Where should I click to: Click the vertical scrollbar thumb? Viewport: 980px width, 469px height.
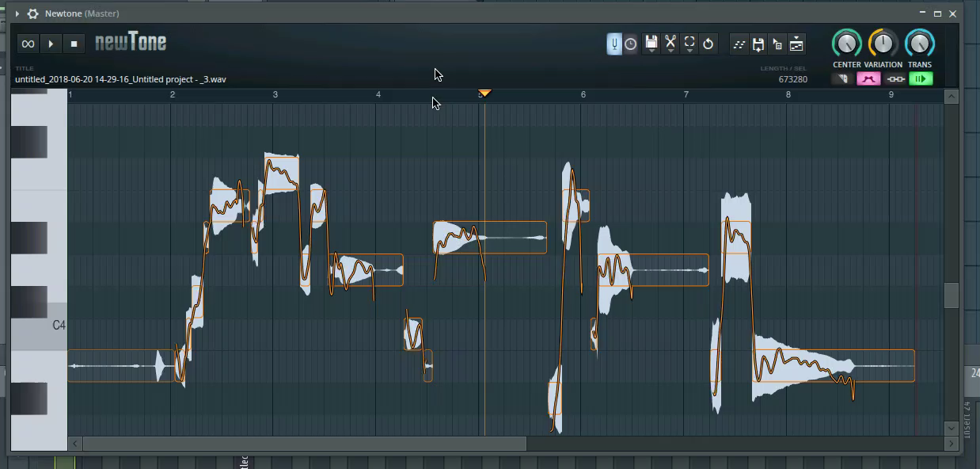(x=952, y=295)
